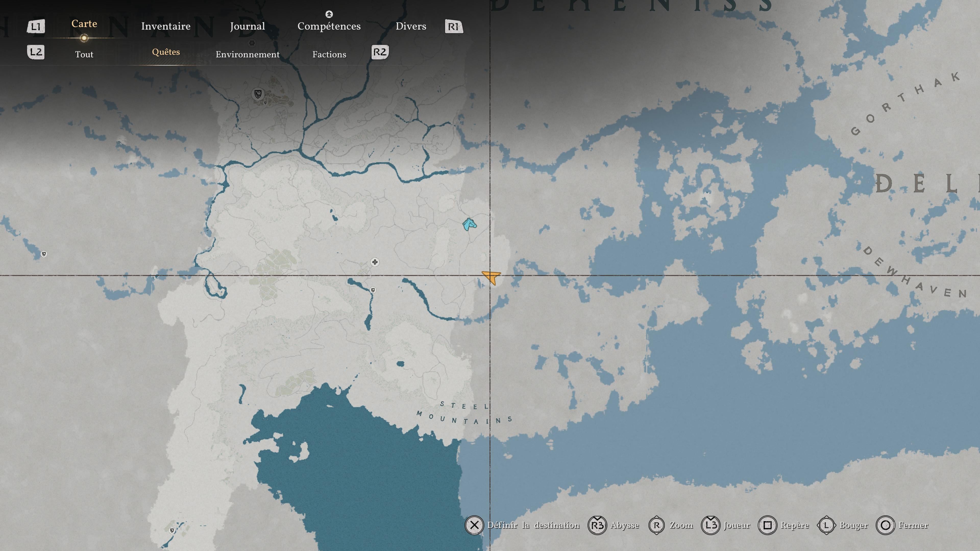
Task: Click the L1 previous-menu button icon
Action: 36,27
